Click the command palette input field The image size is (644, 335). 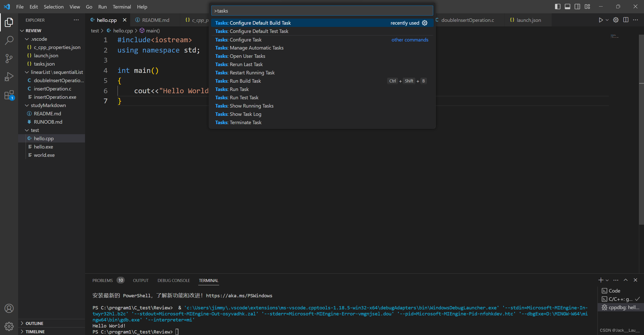pyautogui.click(x=322, y=11)
